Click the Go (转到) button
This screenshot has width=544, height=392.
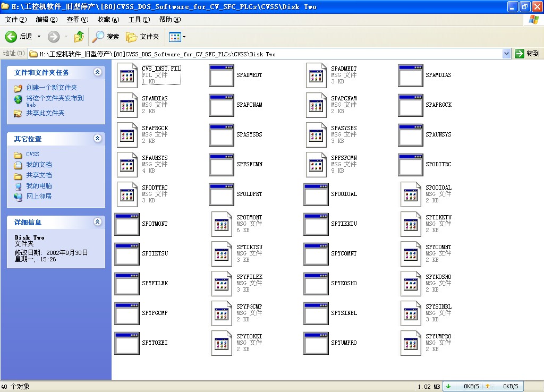527,54
